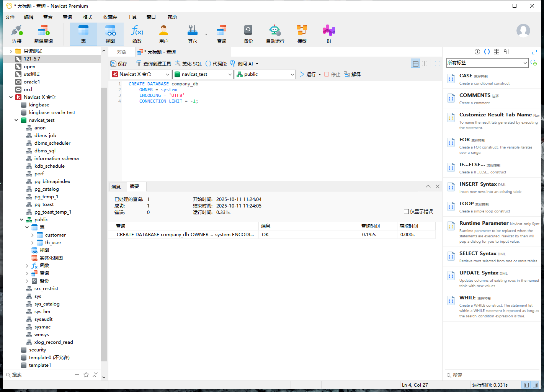
Task: Toggle the side-by-side layout button
Action: coord(425,64)
